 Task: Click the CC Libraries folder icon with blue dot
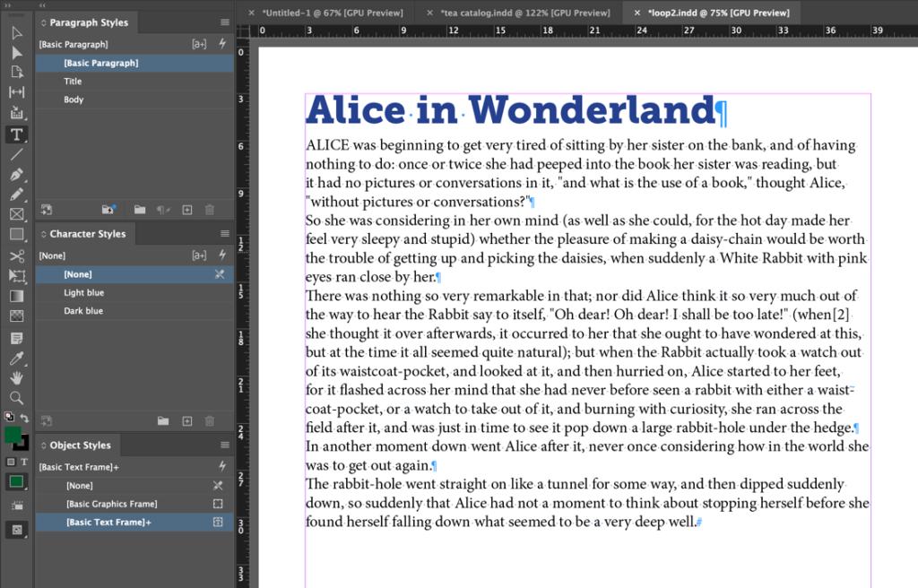[108, 209]
